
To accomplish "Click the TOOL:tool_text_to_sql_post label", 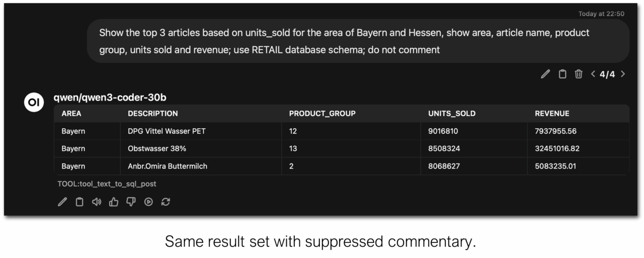I will [107, 184].
